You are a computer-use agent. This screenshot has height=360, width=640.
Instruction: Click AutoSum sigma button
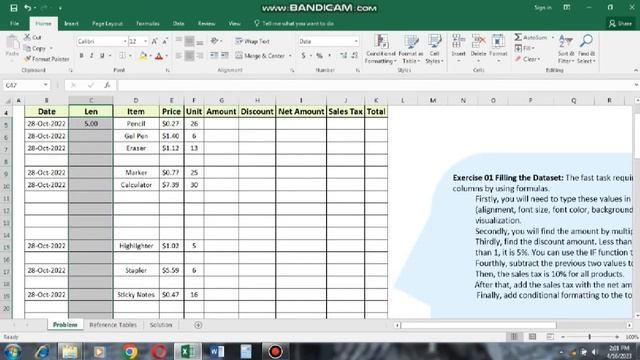click(x=530, y=37)
